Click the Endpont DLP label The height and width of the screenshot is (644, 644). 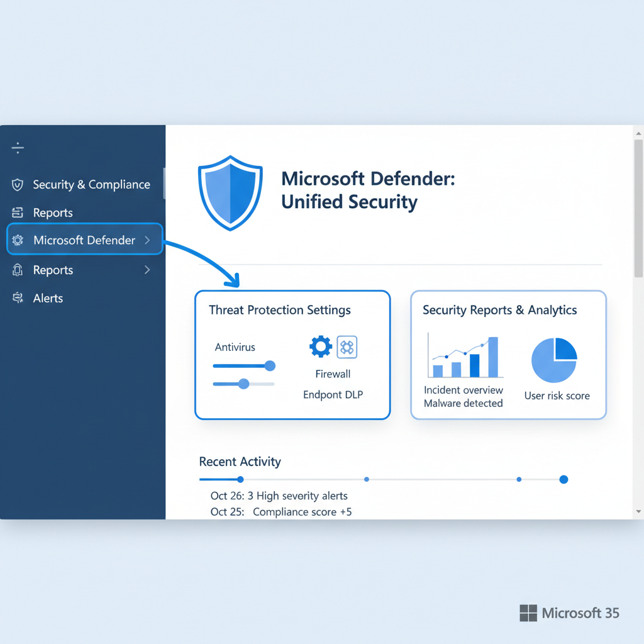click(x=333, y=395)
